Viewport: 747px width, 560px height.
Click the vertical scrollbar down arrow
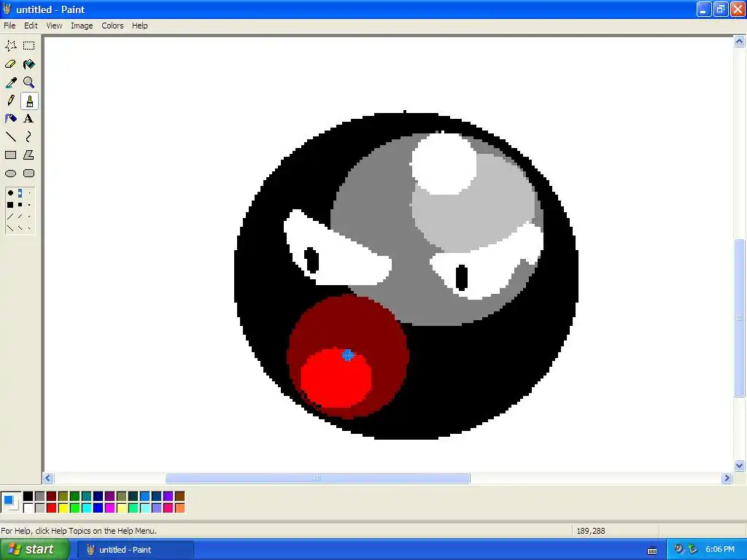[x=740, y=466]
